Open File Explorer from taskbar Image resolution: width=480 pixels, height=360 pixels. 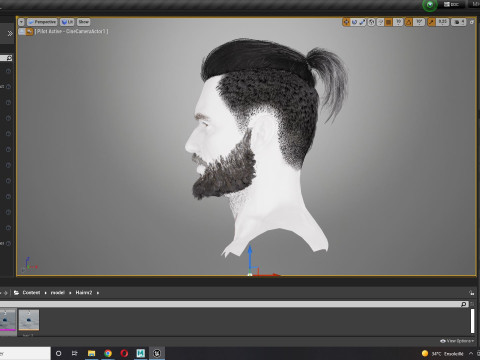(x=91, y=353)
